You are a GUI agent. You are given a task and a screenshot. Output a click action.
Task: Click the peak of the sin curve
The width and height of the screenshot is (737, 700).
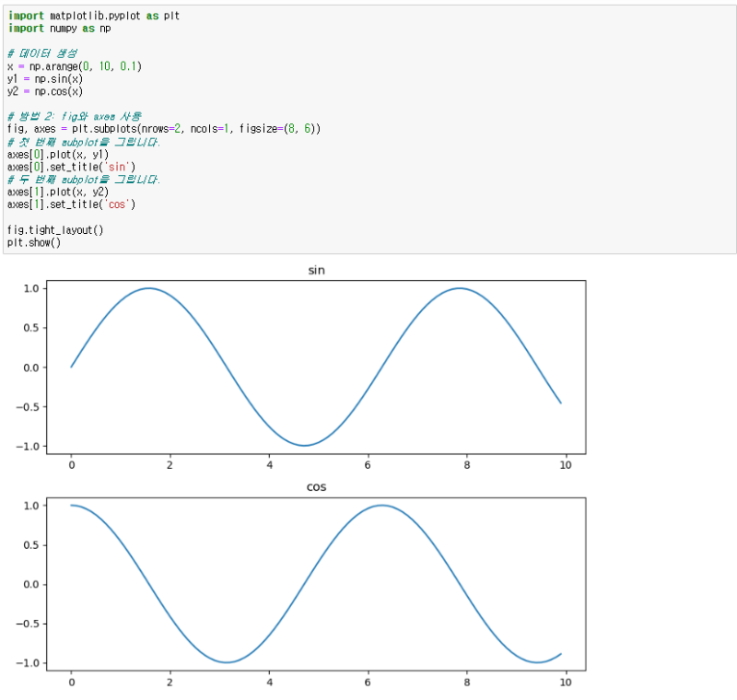pos(148,288)
